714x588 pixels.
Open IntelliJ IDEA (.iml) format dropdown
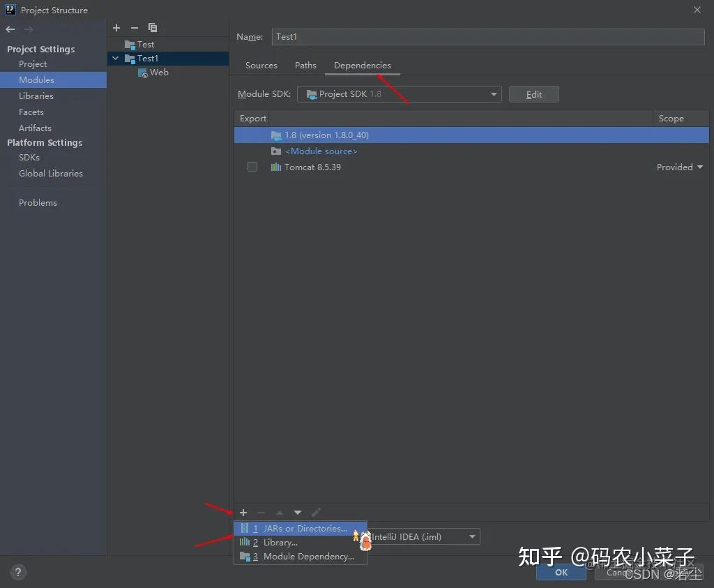(x=423, y=536)
